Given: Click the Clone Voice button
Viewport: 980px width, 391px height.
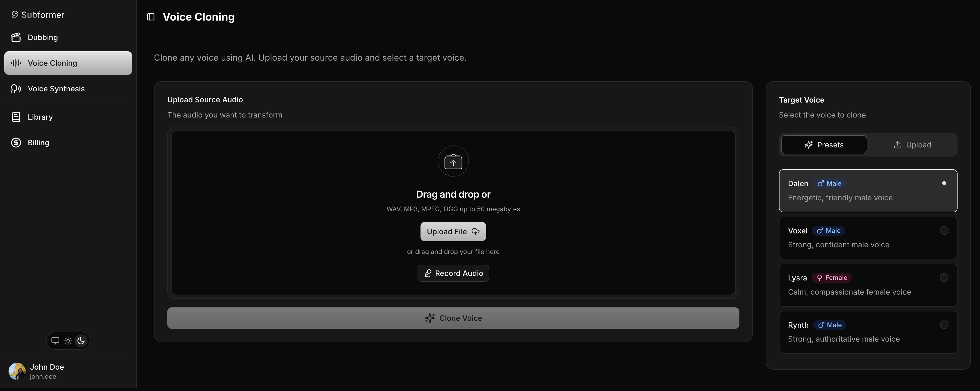Looking at the screenshot, I should pos(453,318).
